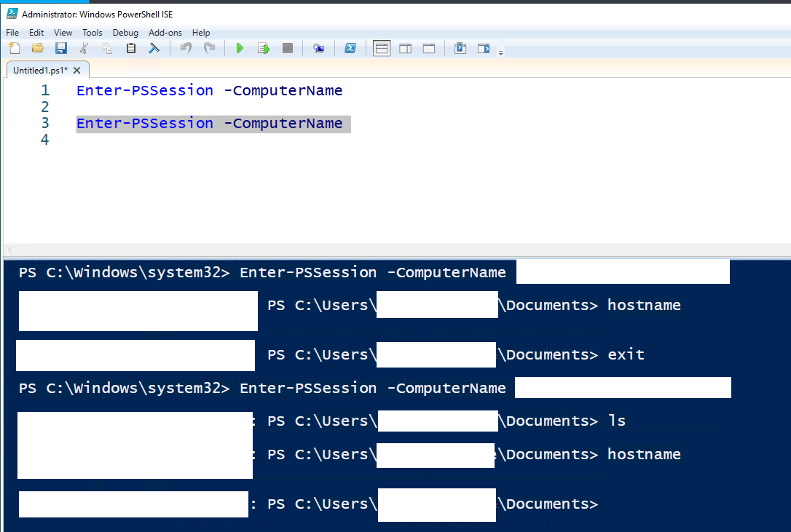
Task: Open the Add-ons menu
Action: point(165,33)
